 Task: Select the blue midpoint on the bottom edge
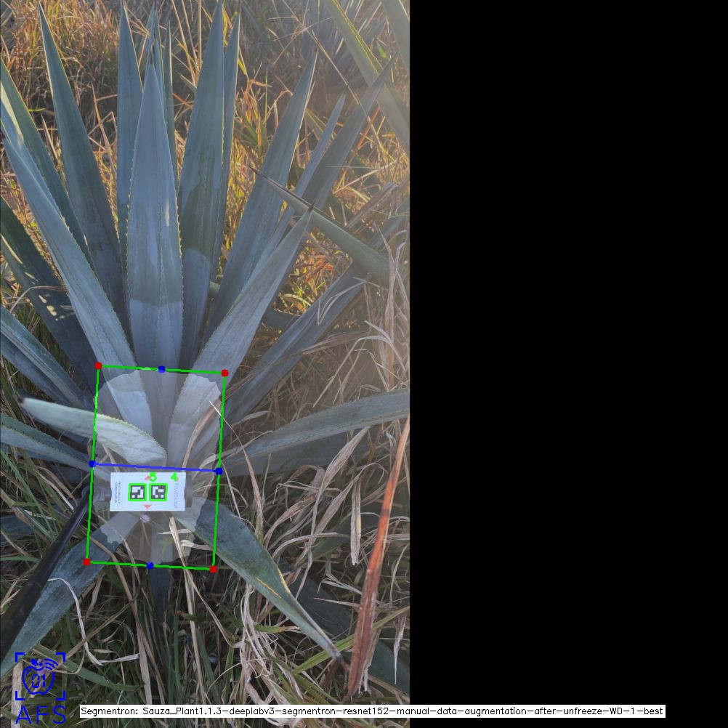(150, 565)
